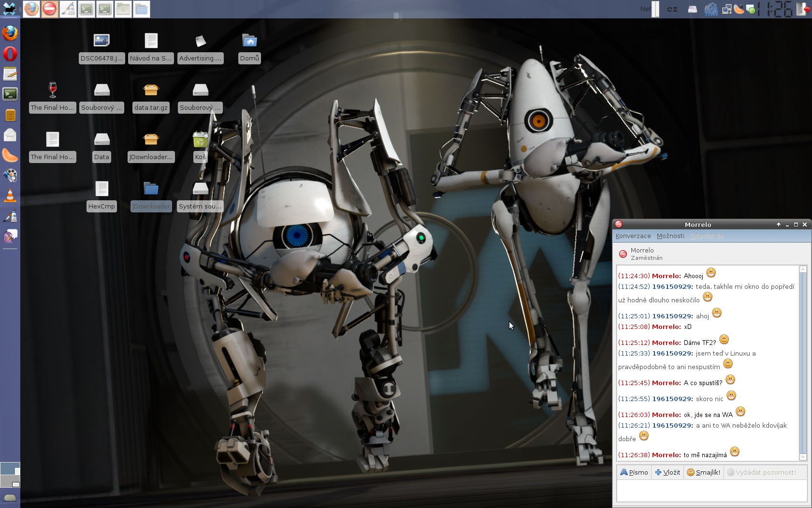Open the file cabinet launcher in dock
812x508 pixels.
point(10,115)
